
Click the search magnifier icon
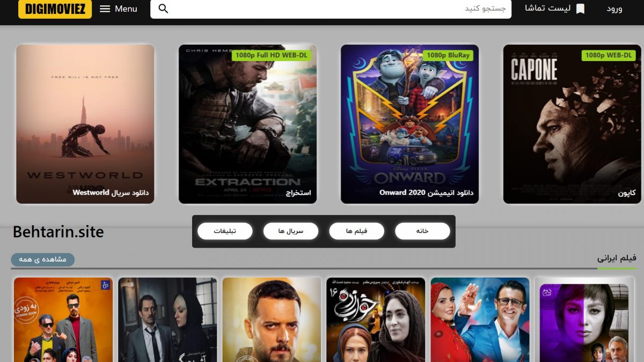click(164, 9)
